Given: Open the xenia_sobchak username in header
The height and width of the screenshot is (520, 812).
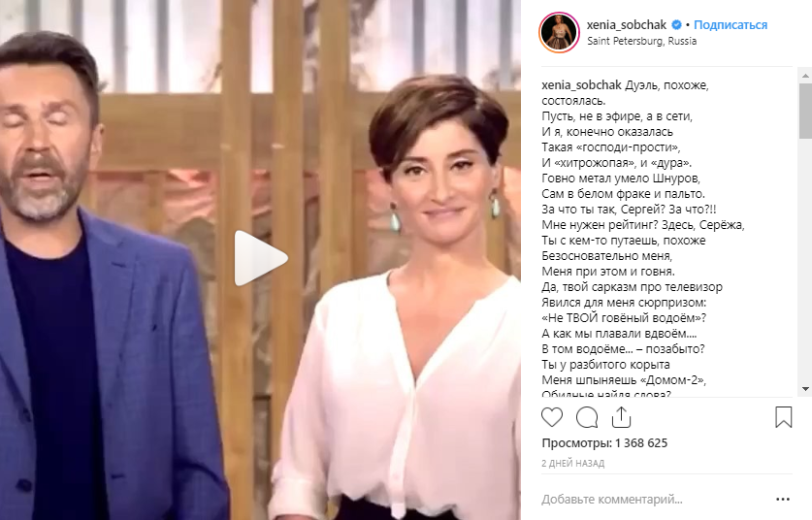Looking at the screenshot, I should (627, 24).
